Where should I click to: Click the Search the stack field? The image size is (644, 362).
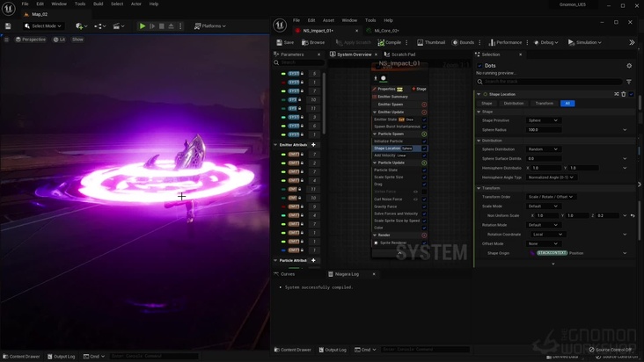549,82
